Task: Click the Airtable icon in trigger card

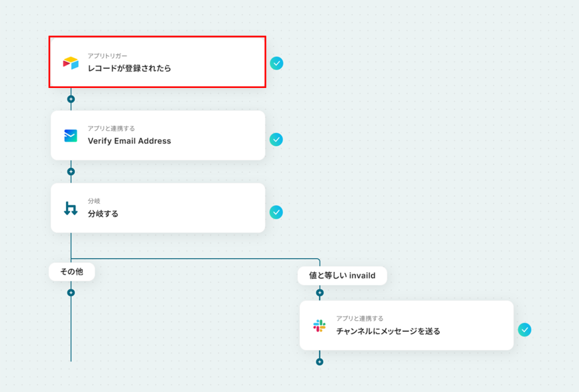Action: pyautogui.click(x=71, y=63)
